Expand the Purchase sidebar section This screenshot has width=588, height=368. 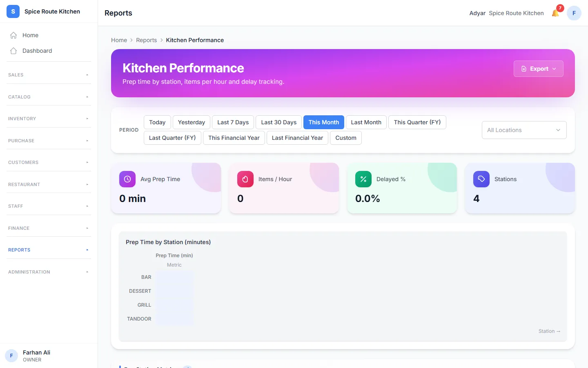click(x=49, y=141)
